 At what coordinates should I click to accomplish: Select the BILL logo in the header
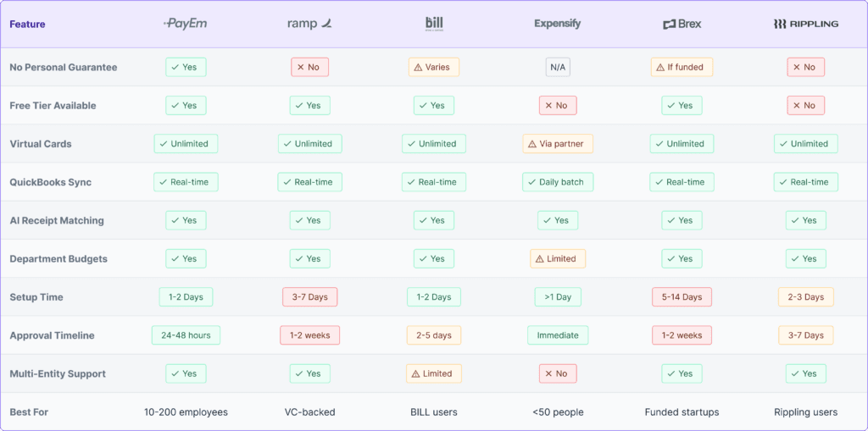[x=434, y=24]
